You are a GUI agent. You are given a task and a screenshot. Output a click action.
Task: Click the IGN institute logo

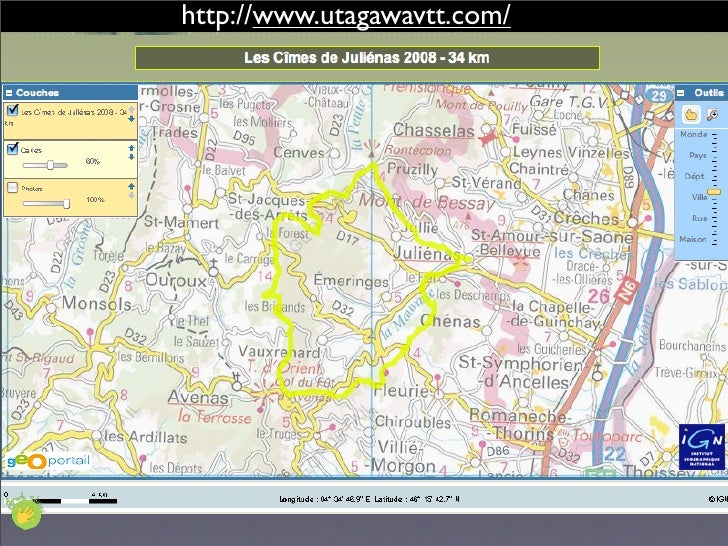tap(702, 447)
